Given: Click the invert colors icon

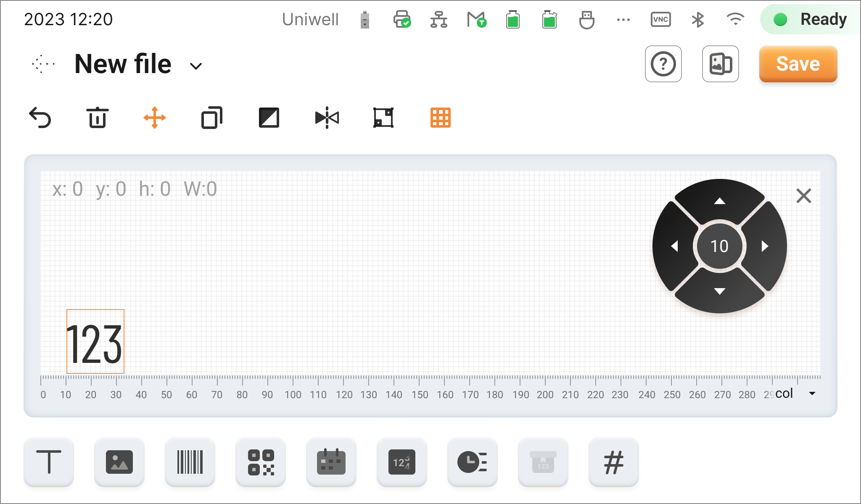Looking at the screenshot, I should [269, 118].
